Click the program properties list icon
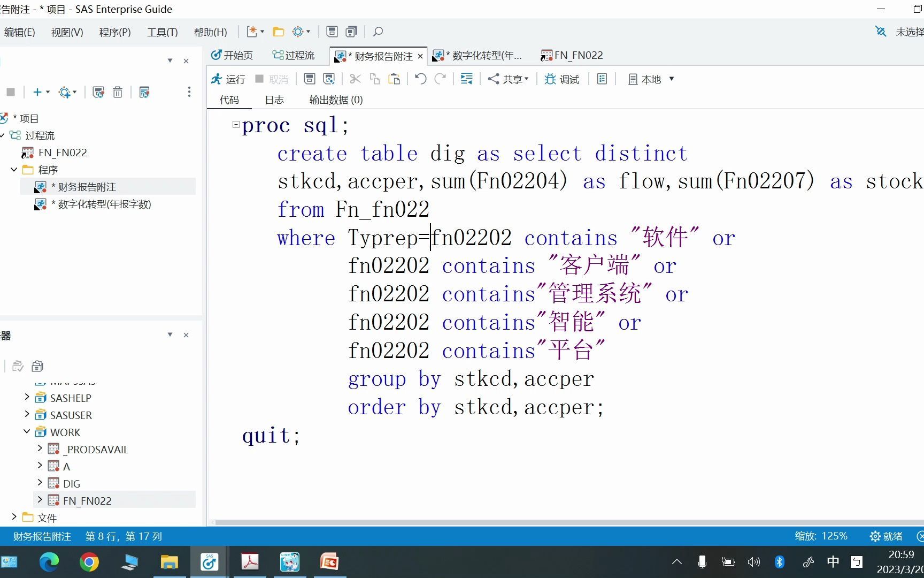Screen dimensions: 924x578 [602, 79]
